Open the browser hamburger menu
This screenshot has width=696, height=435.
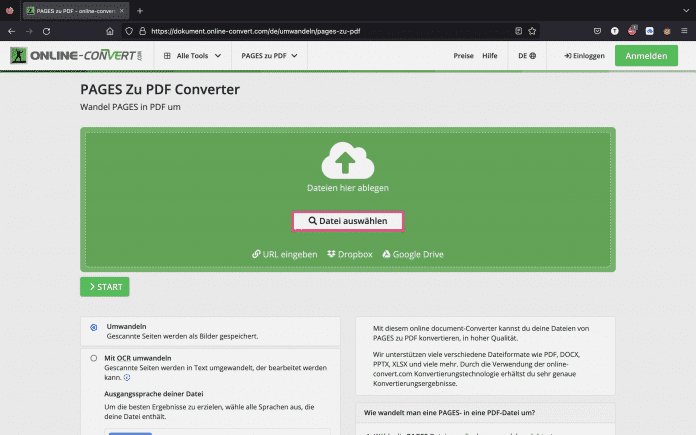pyautogui.click(x=683, y=31)
